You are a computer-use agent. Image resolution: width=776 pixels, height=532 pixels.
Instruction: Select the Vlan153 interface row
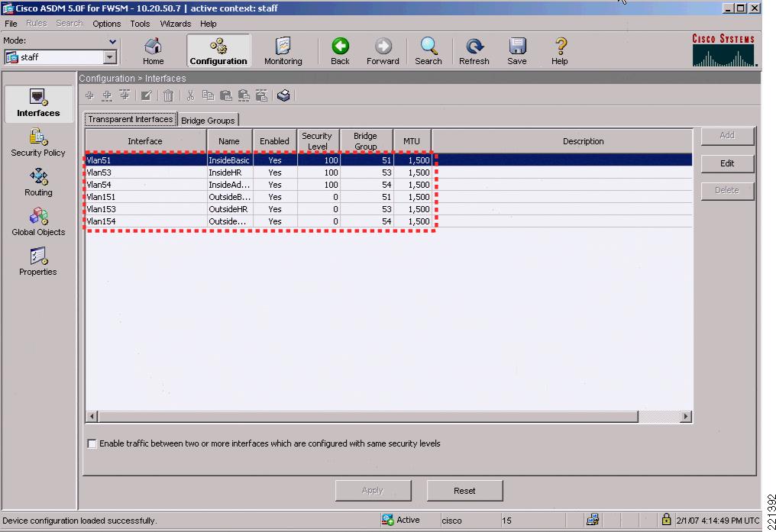pos(389,209)
